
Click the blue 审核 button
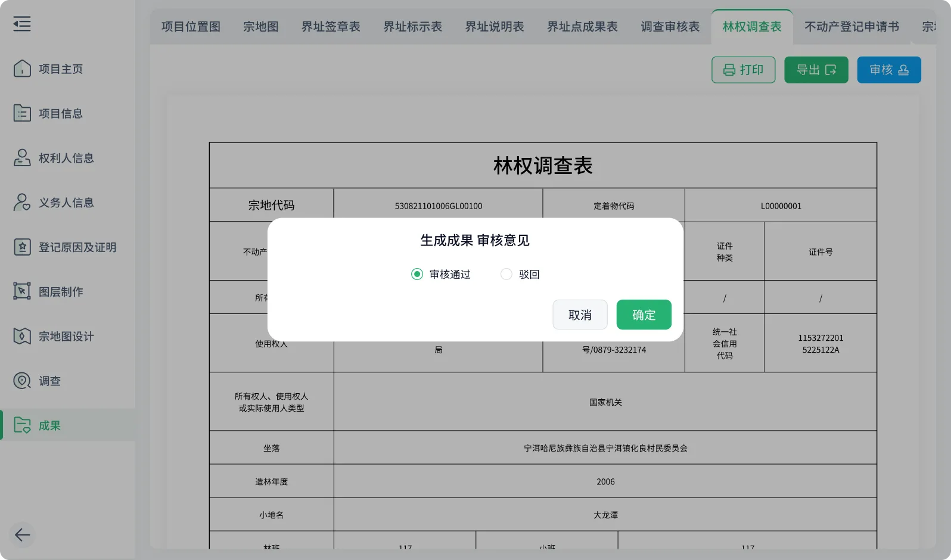(x=889, y=70)
